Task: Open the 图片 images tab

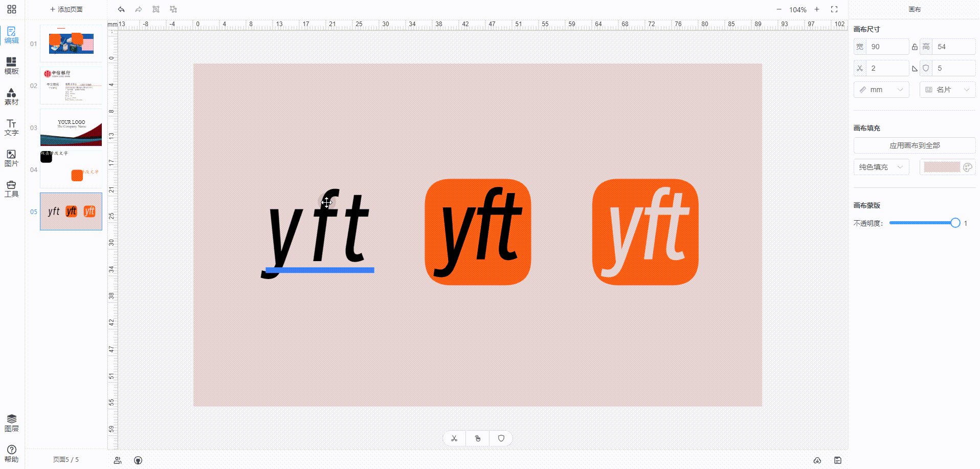Action: coord(12,158)
